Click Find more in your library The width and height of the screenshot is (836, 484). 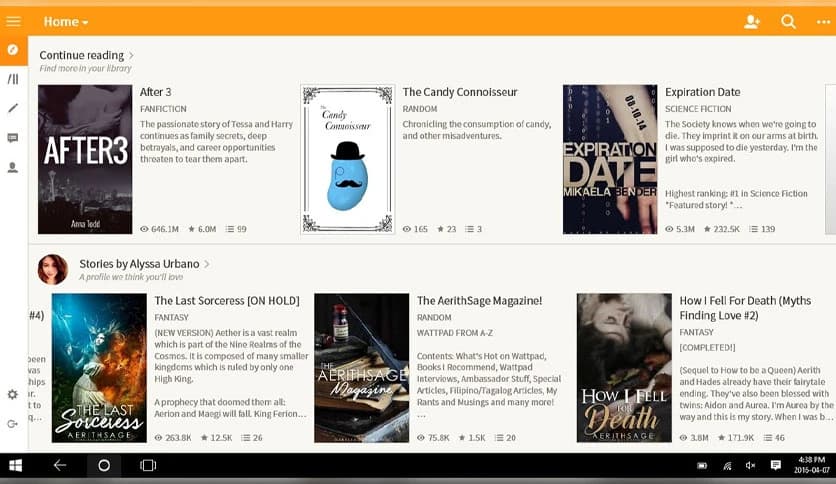(85, 68)
